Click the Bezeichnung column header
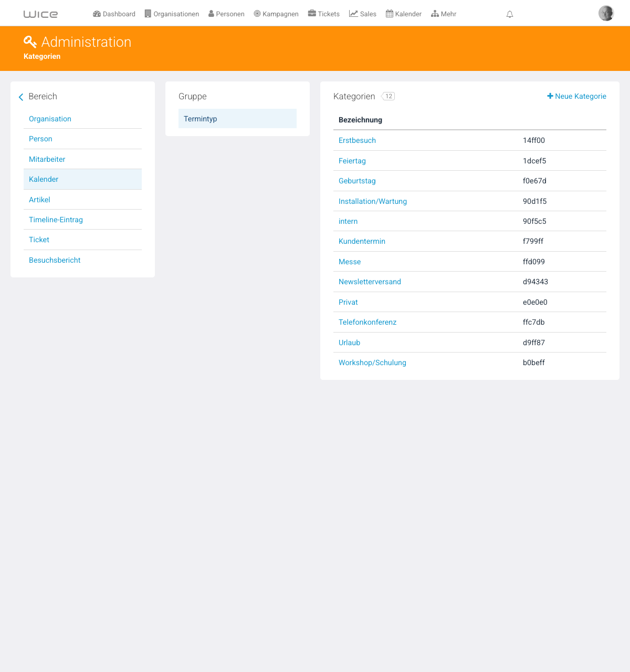Screen dimensions: 630x672 click(360, 120)
